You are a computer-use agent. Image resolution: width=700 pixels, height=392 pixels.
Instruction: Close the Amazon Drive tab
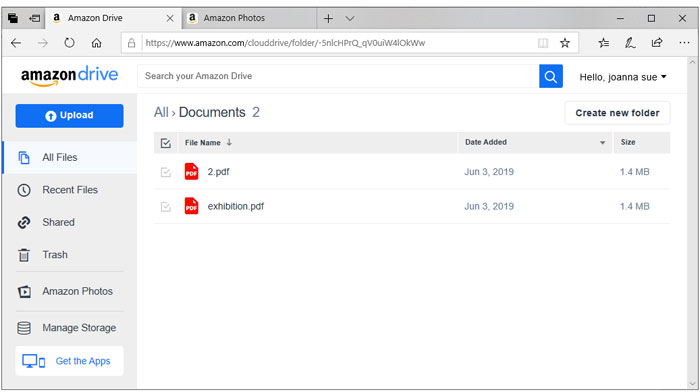tap(170, 18)
